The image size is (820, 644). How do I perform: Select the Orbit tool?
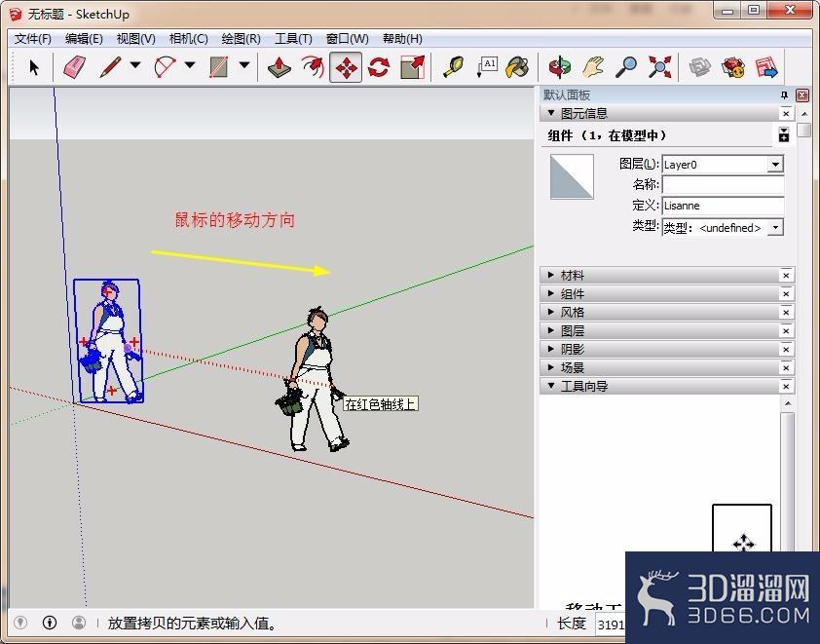click(560, 67)
